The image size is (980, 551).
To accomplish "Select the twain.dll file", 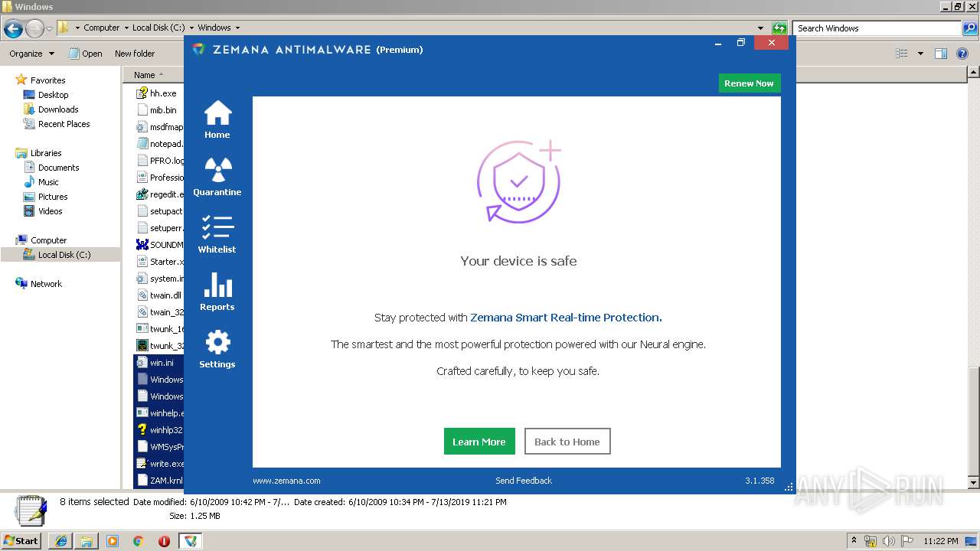I will point(159,295).
